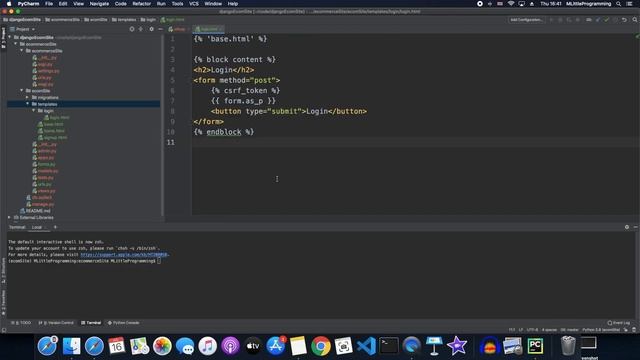Open Podcasts from the Dock
Screen dimensions: 640x360
230,346
